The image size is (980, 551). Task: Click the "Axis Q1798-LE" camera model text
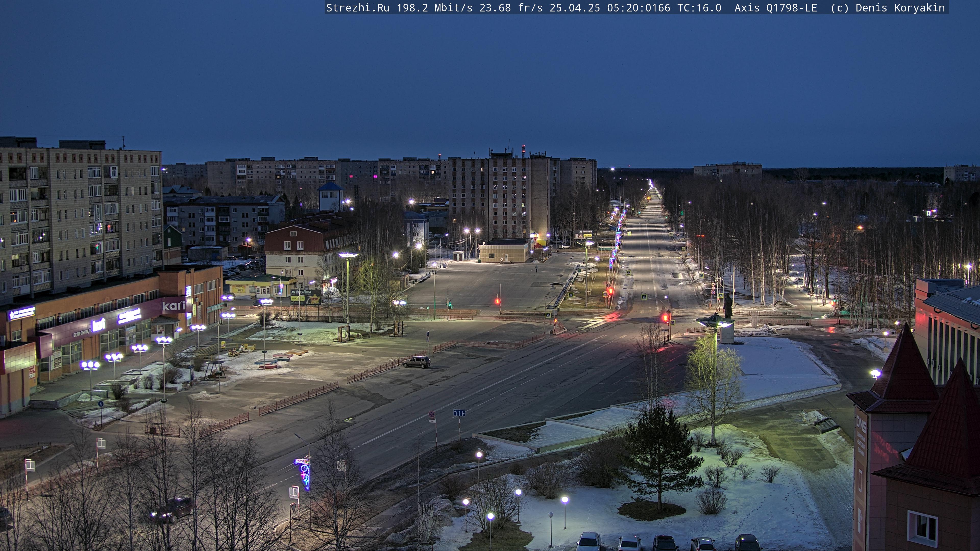point(776,8)
